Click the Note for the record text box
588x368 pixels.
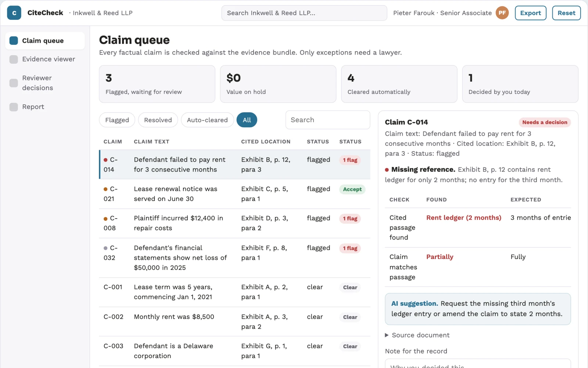[478, 364]
